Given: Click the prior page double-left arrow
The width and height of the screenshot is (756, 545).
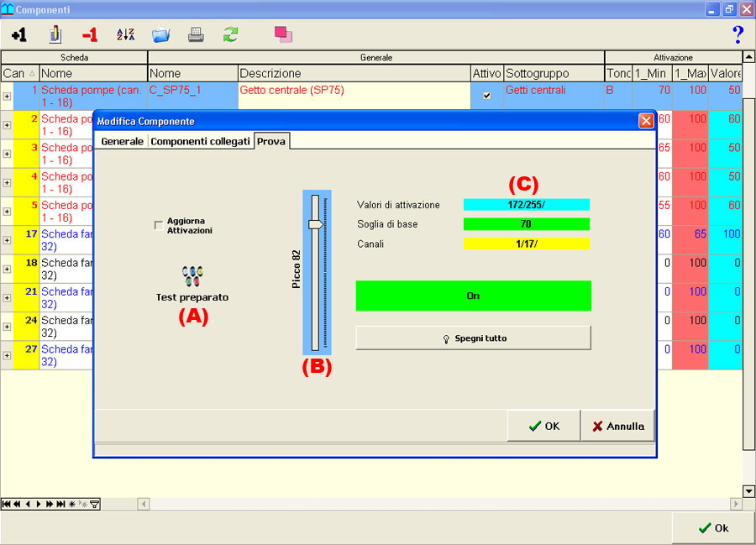Looking at the screenshot, I should pyautogui.click(x=17, y=504).
